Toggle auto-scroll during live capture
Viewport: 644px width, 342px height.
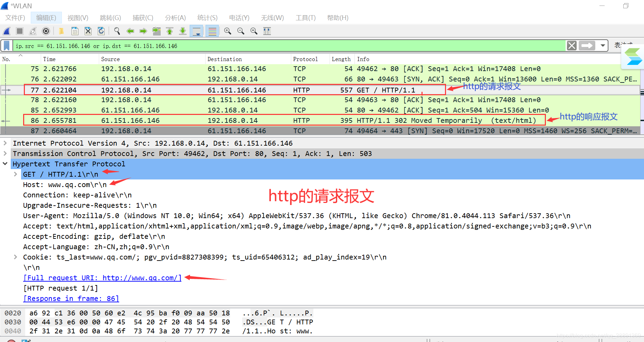[x=197, y=31]
